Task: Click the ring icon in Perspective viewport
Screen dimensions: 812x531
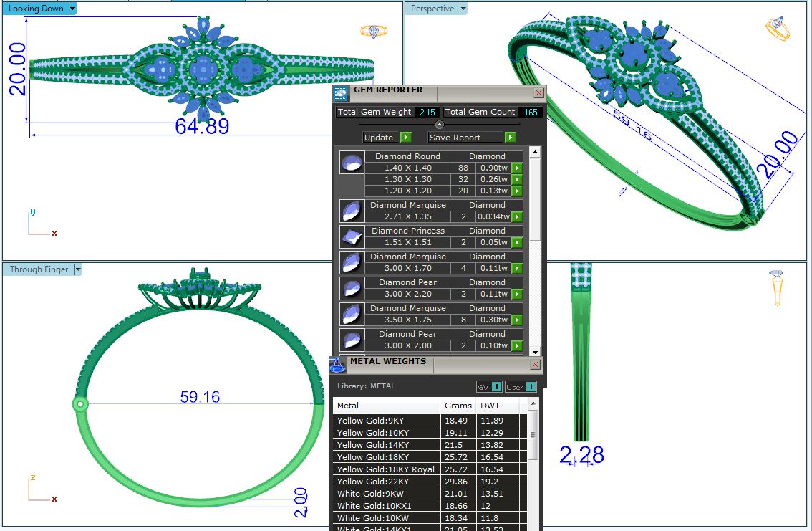Action: (778, 29)
